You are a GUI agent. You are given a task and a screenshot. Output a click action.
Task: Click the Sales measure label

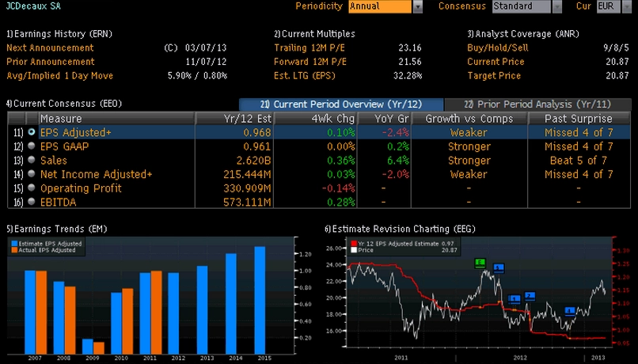coord(53,161)
